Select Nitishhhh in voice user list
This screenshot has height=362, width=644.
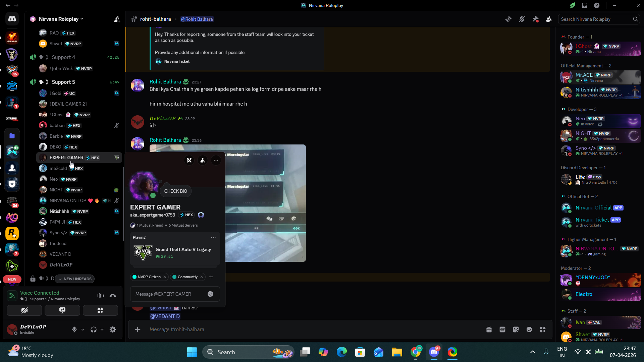click(79, 211)
